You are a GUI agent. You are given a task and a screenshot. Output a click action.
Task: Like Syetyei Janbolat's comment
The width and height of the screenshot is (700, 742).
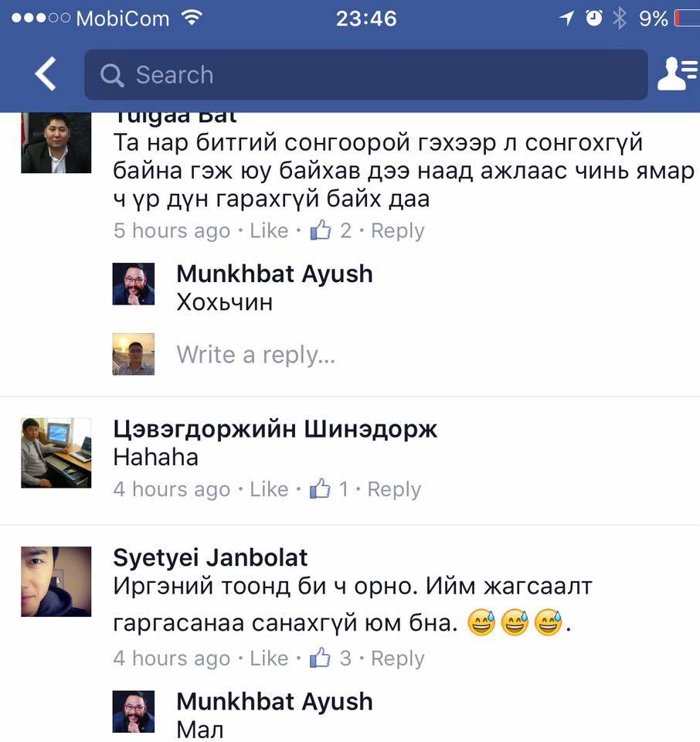[x=269, y=659]
